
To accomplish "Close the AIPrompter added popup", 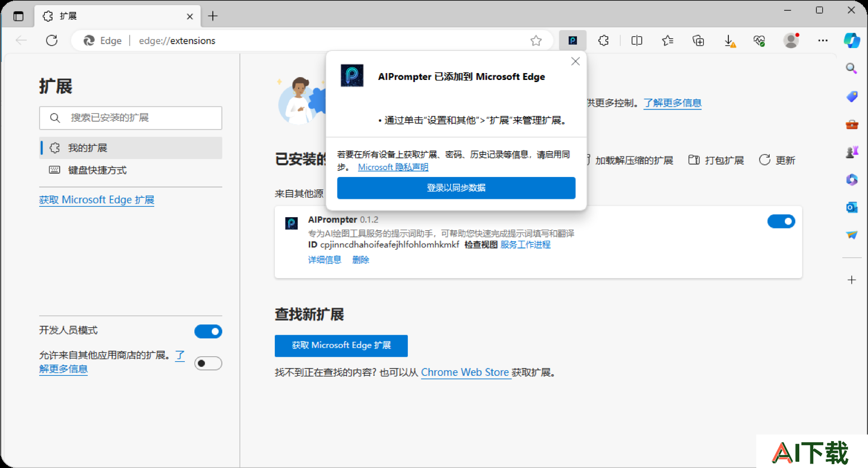I will (x=575, y=61).
